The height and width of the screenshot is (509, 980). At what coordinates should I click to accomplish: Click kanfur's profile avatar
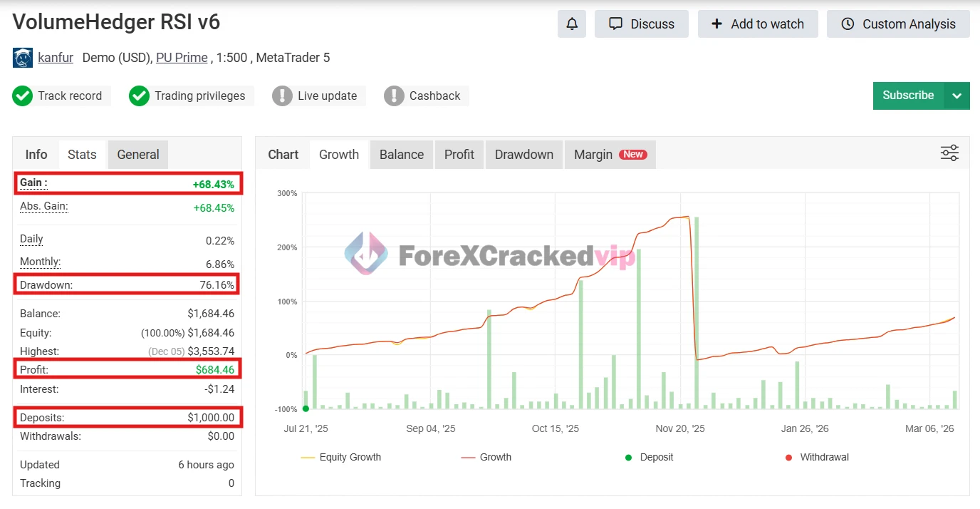point(23,58)
